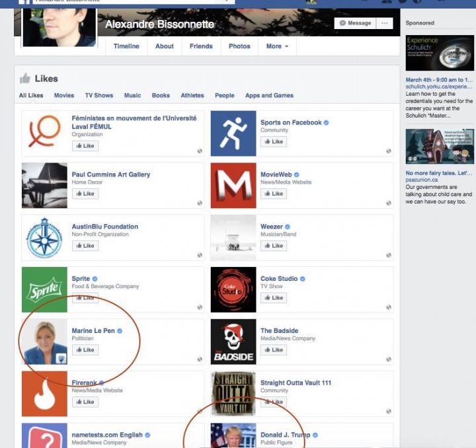Open the About tab
The height and width of the screenshot is (448, 476).
point(165,46)
